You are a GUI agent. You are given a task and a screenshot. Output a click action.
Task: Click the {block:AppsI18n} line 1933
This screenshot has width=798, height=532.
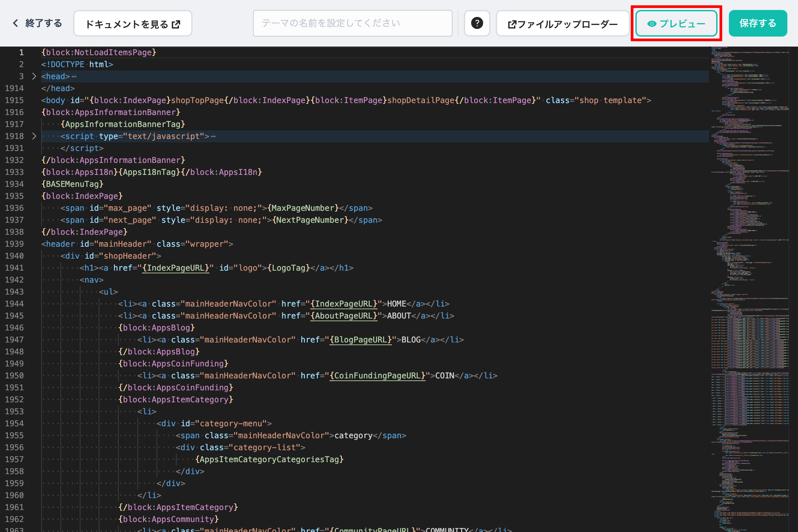(152, 172)
